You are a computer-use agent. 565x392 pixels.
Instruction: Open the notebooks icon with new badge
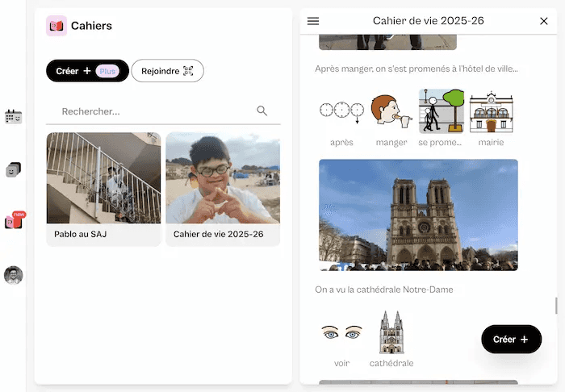13,221
